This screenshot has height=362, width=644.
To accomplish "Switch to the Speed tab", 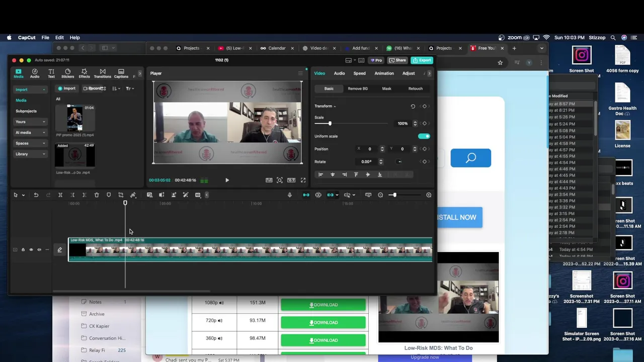I will click(359, 73).
